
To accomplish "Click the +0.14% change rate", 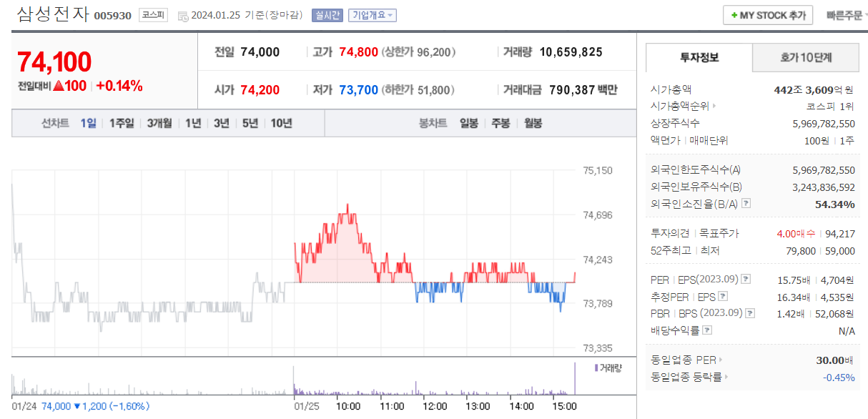I will 119,86.
